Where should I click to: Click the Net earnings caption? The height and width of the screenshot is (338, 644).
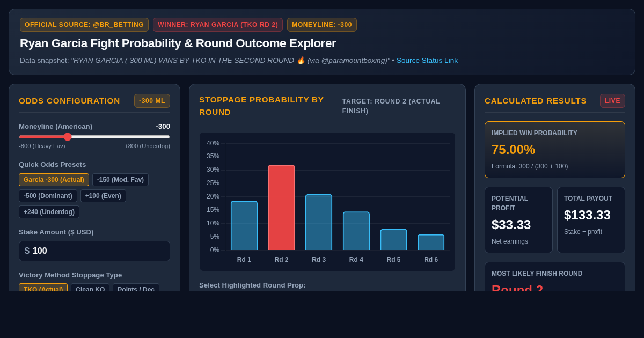point(510,241)
